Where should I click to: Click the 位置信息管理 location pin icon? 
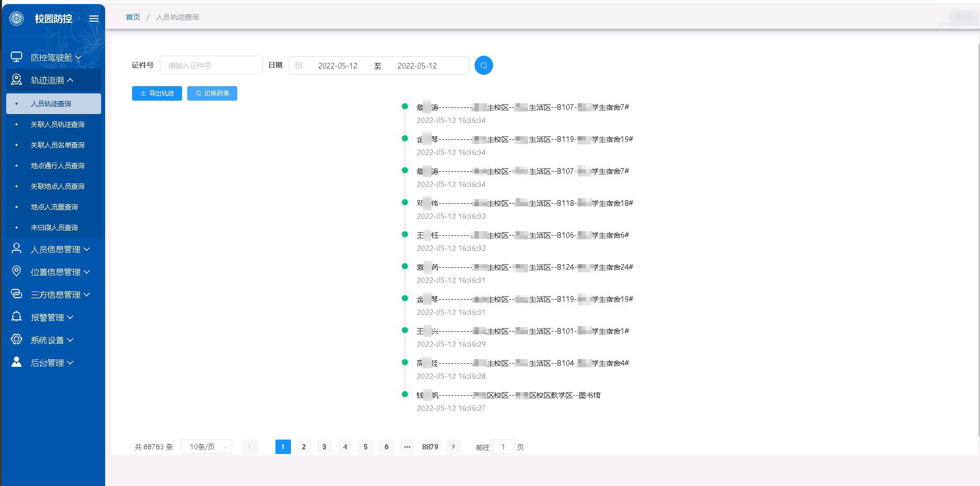pos(15,272)
